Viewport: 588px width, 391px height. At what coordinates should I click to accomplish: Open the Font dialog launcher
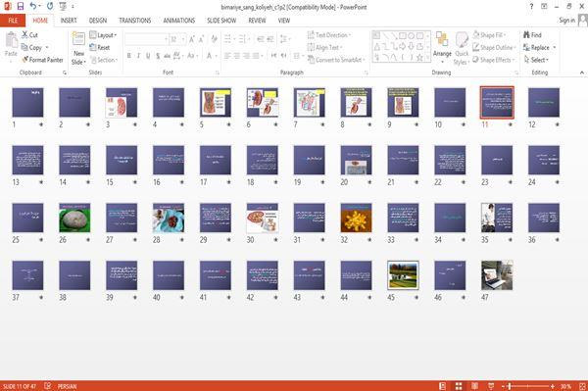point(217,73)
